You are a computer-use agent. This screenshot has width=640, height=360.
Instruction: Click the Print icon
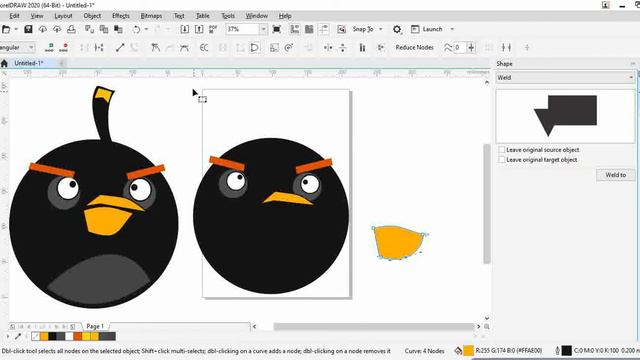[71, 29]
